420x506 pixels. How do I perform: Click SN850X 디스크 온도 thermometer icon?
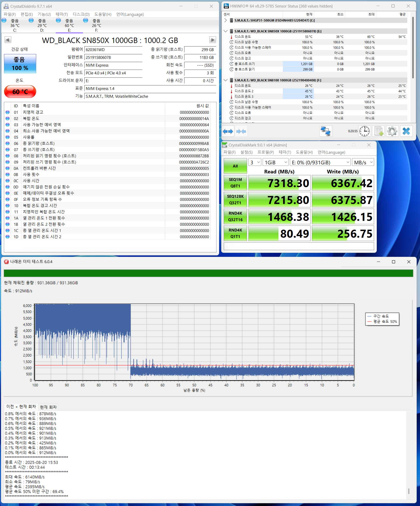point(232,37)
